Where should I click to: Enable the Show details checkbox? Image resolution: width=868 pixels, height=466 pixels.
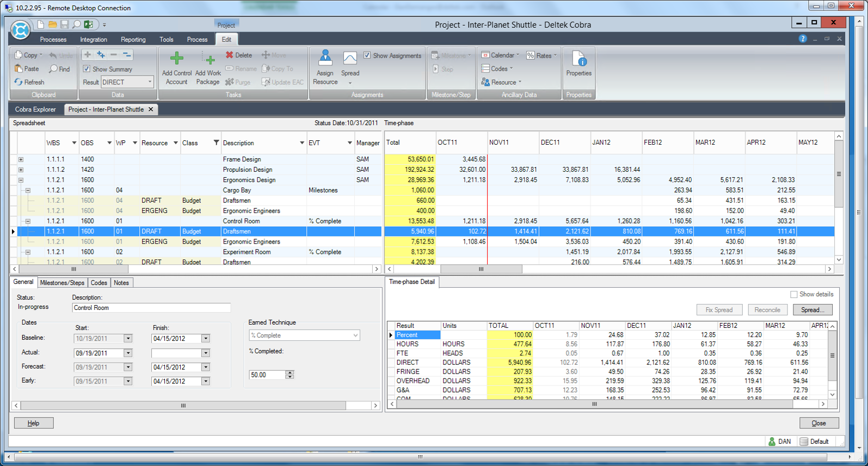point(794,294)
